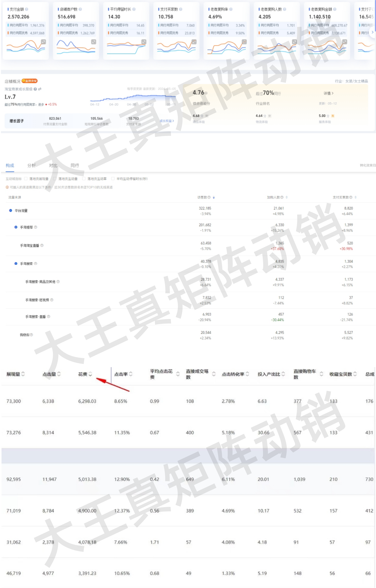Open help icon next to 支付金额
376x588 pixels.
[27, 9]
